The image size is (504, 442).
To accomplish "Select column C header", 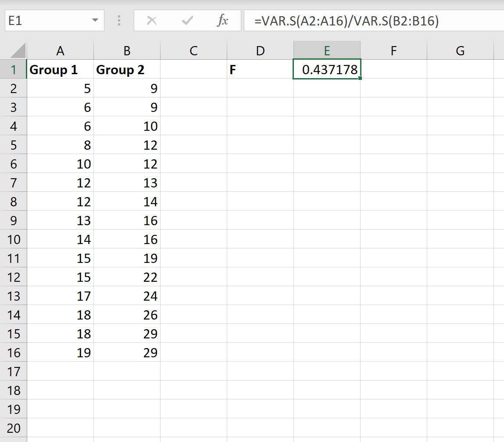I will coord(193,50).
